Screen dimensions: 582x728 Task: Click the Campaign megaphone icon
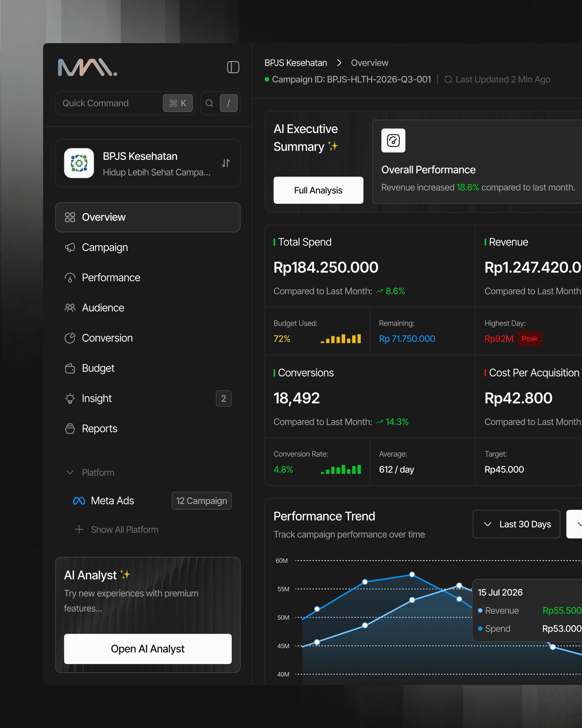pos(70,247)
